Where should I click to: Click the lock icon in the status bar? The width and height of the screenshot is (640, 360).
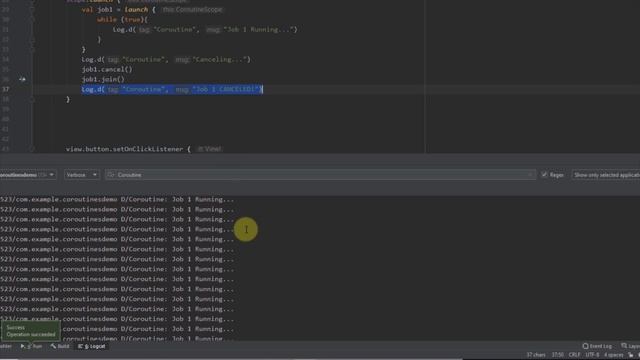point(631,355)
